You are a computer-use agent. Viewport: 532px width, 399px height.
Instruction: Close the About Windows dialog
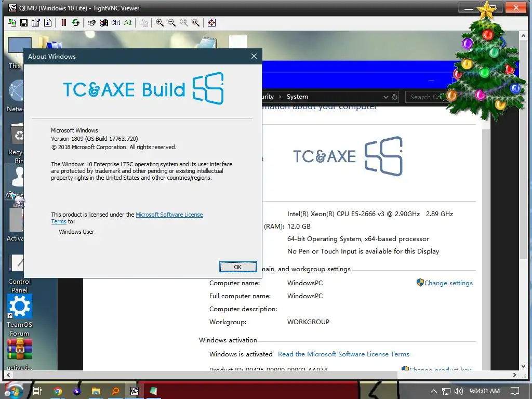[x=254, y=56]
